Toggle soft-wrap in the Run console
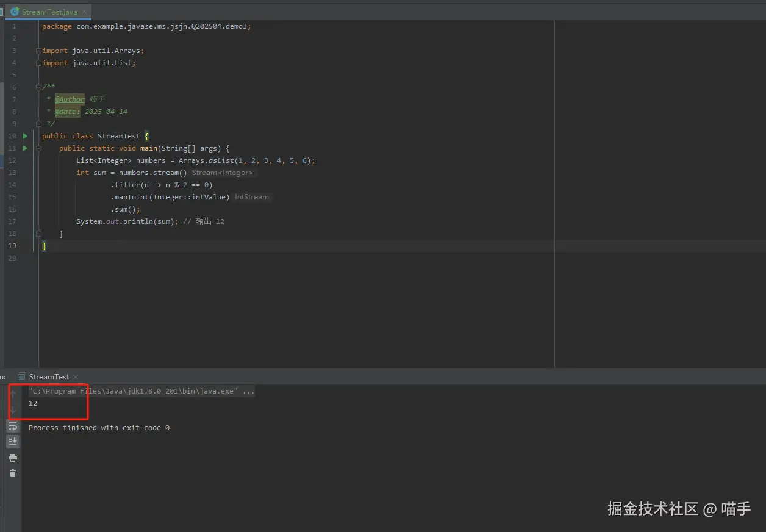 click(13, 426)
